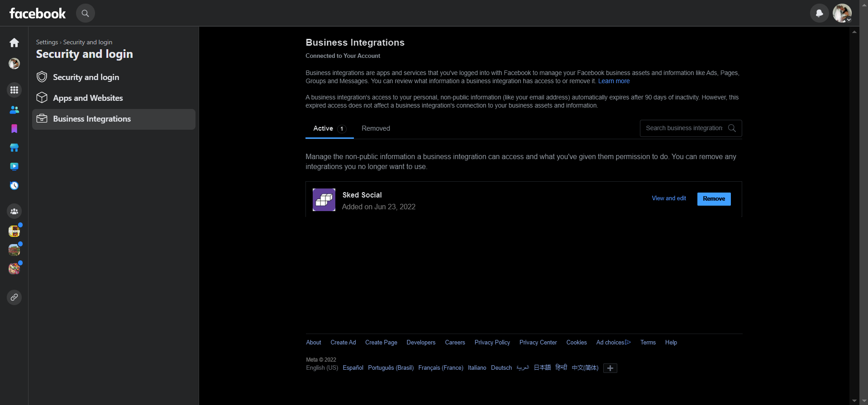Open the Careers footer link

click(x=455, y=343)
